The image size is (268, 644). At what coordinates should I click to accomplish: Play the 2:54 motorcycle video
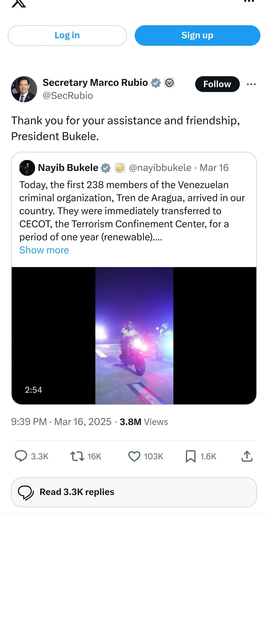click(x=134, y=336)
